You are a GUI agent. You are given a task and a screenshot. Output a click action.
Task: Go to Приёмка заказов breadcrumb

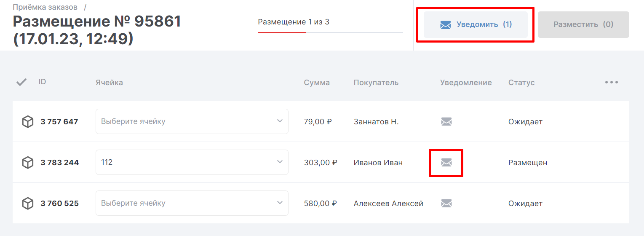pyautogui.click(x=45, y=7)
